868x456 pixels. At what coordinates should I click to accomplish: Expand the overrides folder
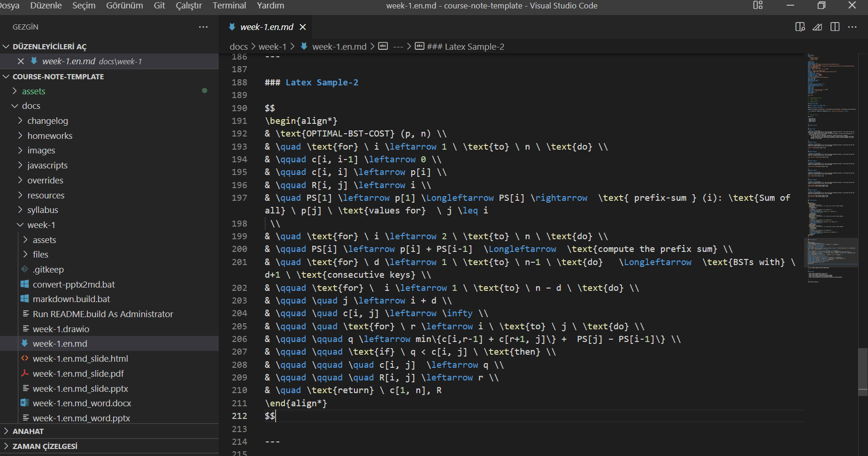[x=20, y=180]
